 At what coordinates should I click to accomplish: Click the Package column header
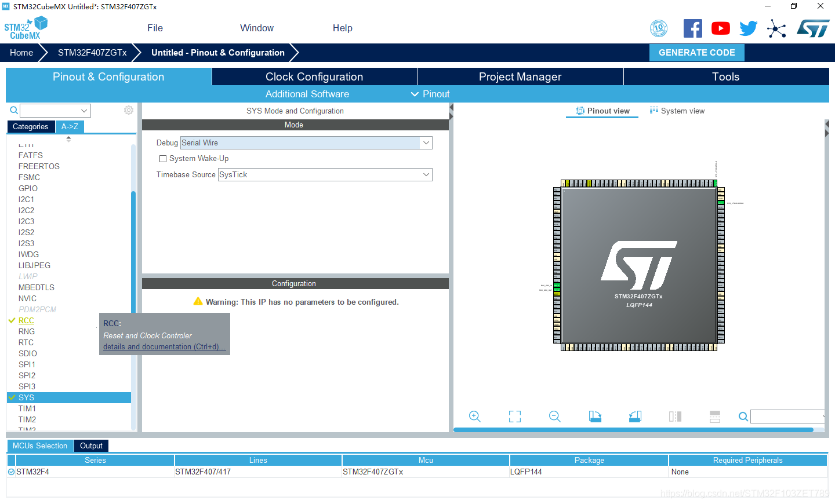coord(589,460)
